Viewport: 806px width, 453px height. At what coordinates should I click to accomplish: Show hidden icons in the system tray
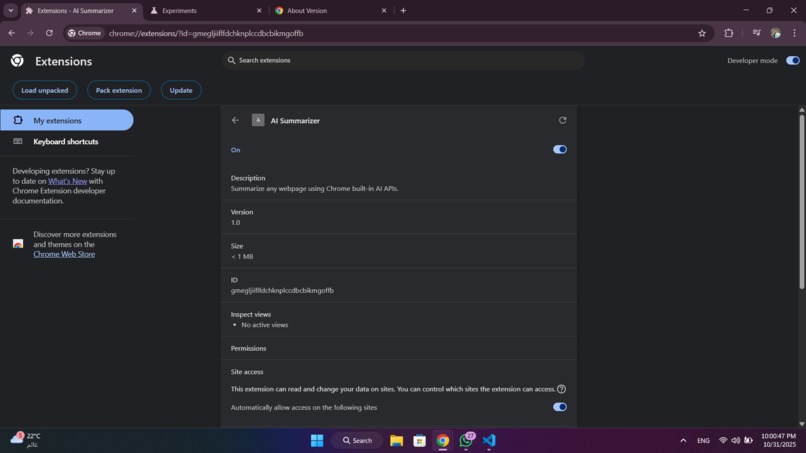coord(683,441)
